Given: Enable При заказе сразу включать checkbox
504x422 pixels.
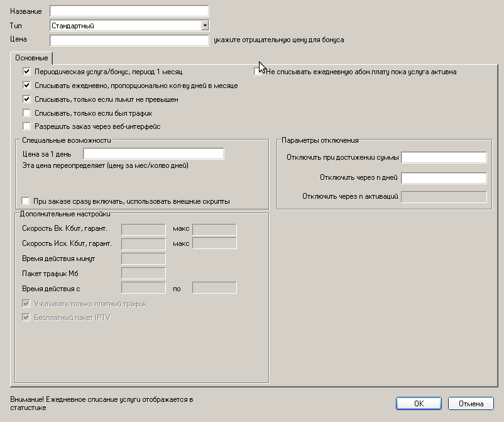Looking at the screenshot, I should (26, 201).
